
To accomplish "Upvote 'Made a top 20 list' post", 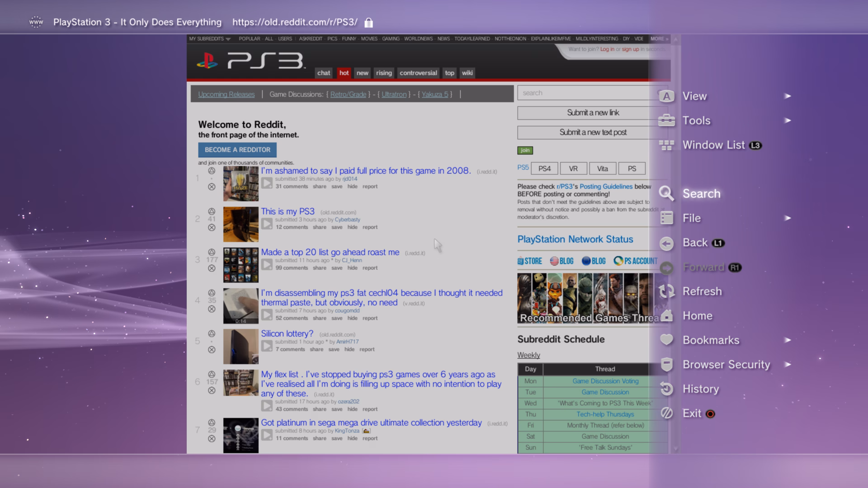I will pyautogui.click(x=212, y=252).
